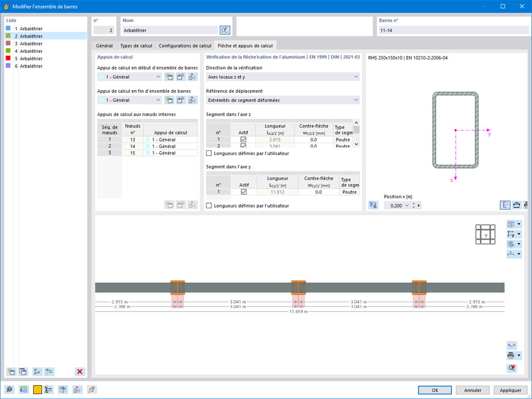Click the yellow color swatch in bottom toolbar
This screenshot has height=399, width=532.
37,389
